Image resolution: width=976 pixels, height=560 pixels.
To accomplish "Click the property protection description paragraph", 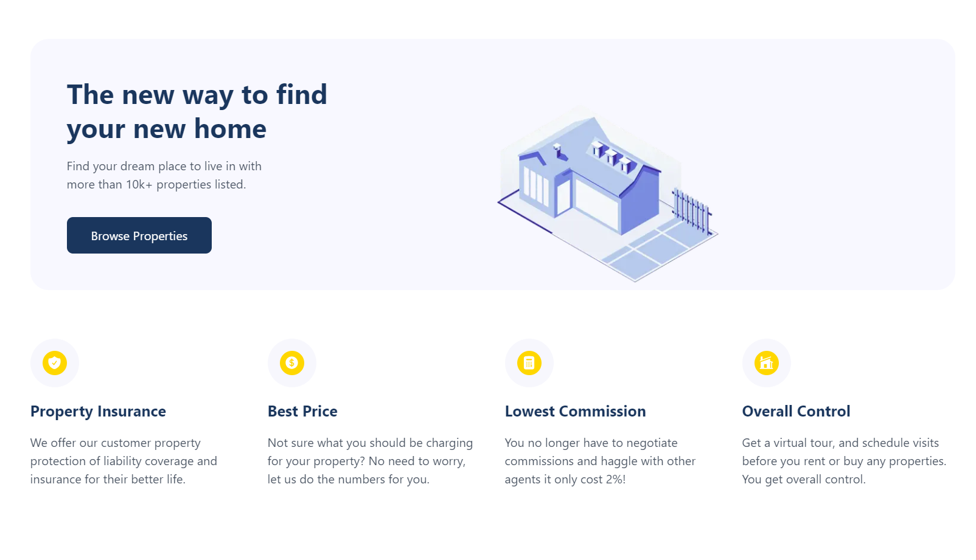I will [124, 461].
